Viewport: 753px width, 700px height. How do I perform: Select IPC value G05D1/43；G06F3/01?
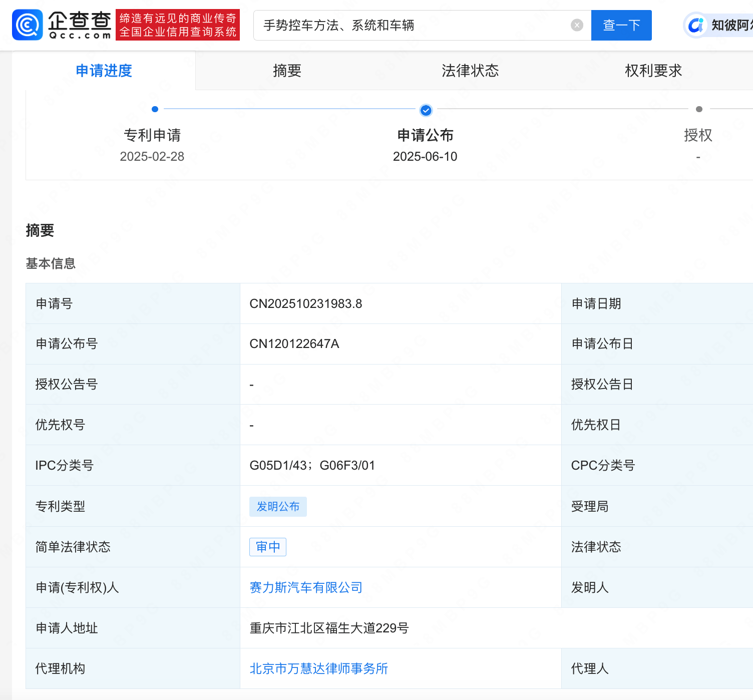[312, 465]
